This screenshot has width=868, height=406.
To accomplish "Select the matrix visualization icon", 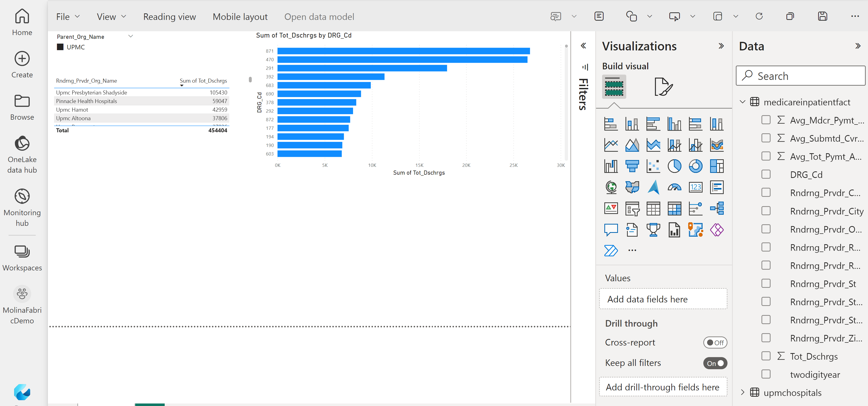I will [674, 209].
